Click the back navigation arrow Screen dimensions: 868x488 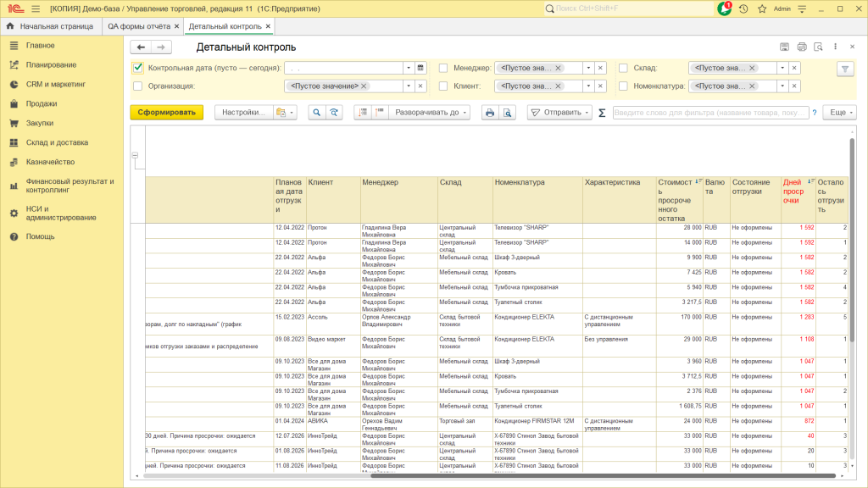(141, 47)
